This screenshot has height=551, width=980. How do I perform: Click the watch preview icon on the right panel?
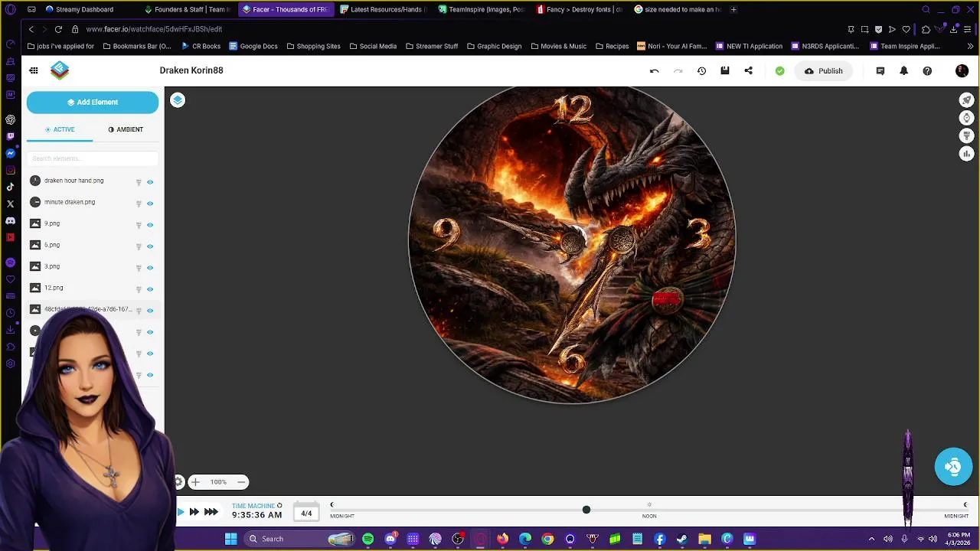tap(966, 118)
